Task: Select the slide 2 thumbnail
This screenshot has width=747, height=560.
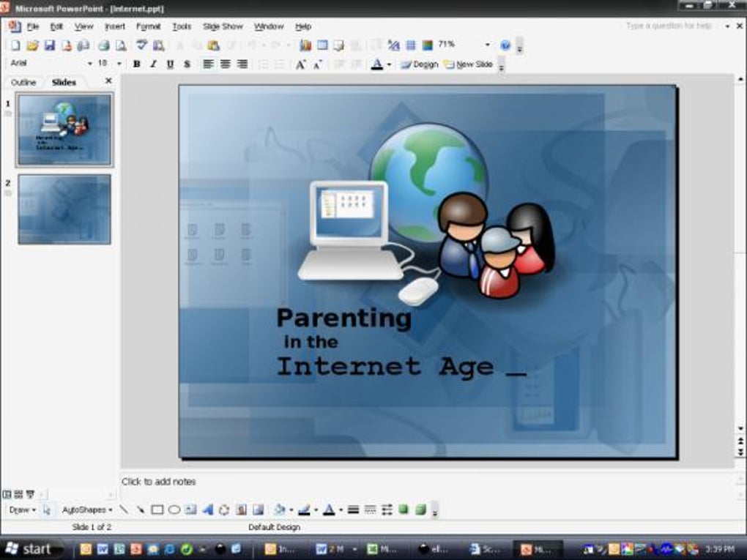Action: (x=64, y=209)
